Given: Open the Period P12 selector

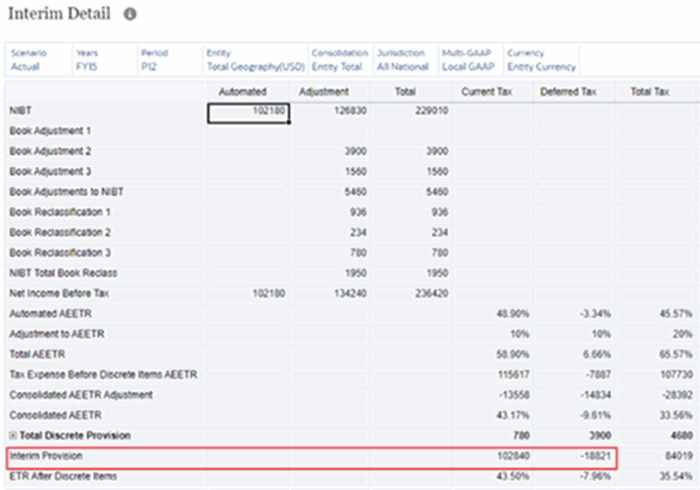Looking at the screenshot, I should coord(169,60).
